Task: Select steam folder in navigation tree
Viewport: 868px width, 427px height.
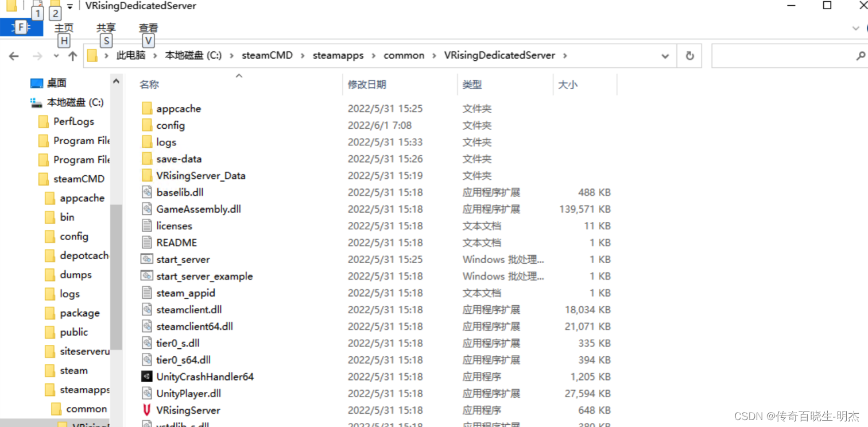Action: [74, 371]
